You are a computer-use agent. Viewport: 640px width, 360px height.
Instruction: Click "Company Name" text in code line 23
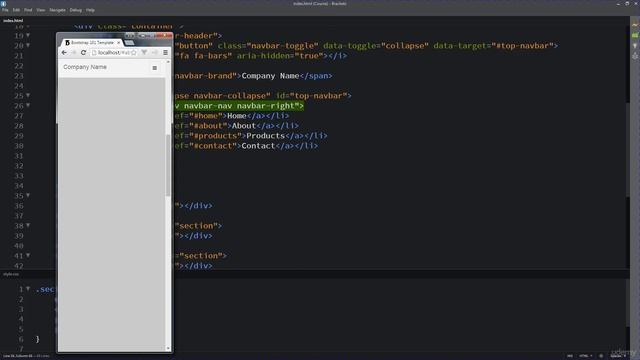pos(270,76)
